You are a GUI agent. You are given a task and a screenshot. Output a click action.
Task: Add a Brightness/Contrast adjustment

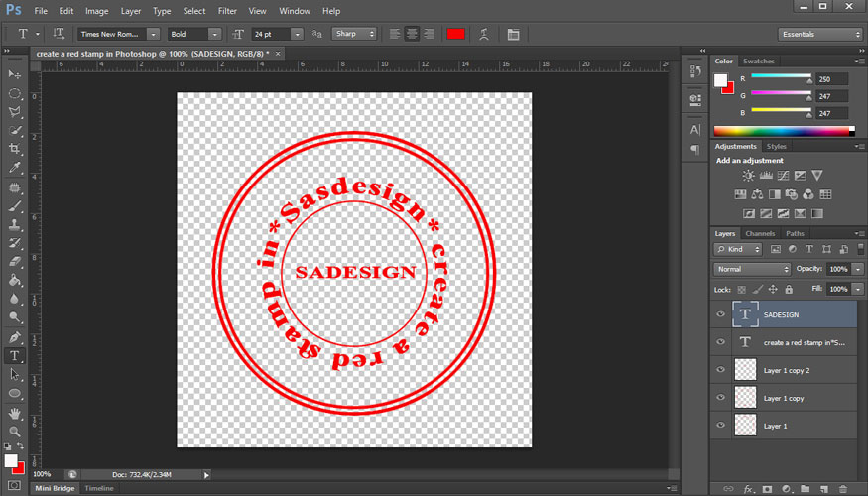click(748, 176)
